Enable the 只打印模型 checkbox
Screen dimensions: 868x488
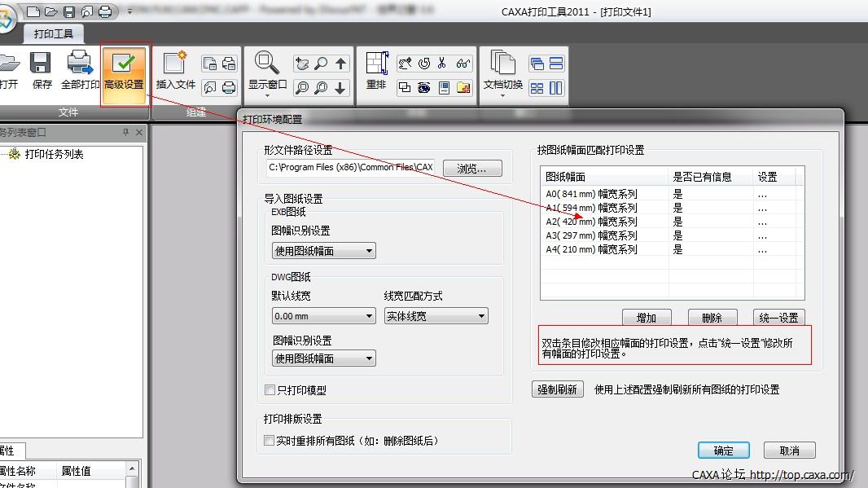[270, 390]
